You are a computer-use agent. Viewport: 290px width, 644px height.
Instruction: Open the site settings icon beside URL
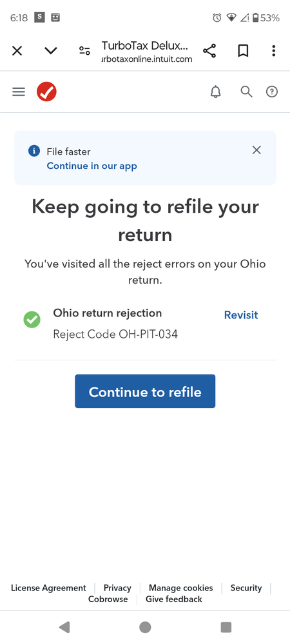pos(84,51)
